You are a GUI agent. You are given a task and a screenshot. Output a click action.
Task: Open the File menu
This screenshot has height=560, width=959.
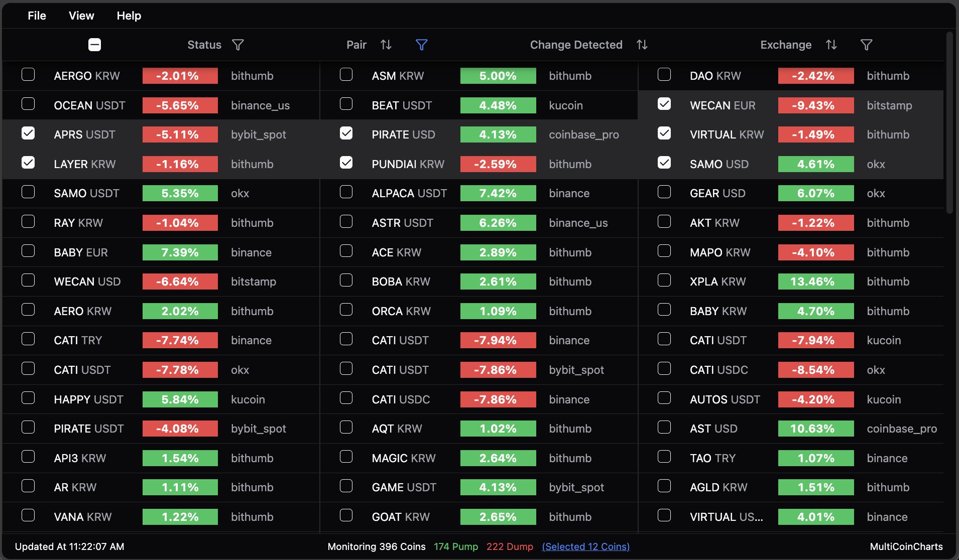coord(37,16)
